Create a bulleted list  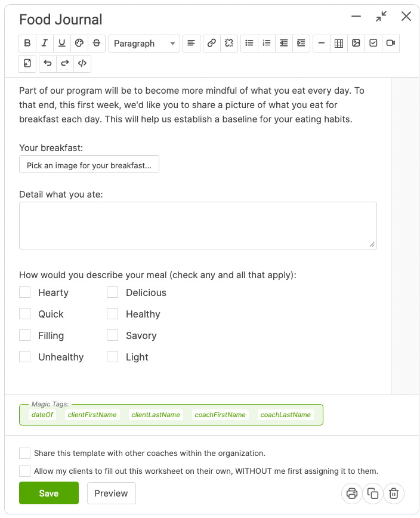(x=249, y=43)
